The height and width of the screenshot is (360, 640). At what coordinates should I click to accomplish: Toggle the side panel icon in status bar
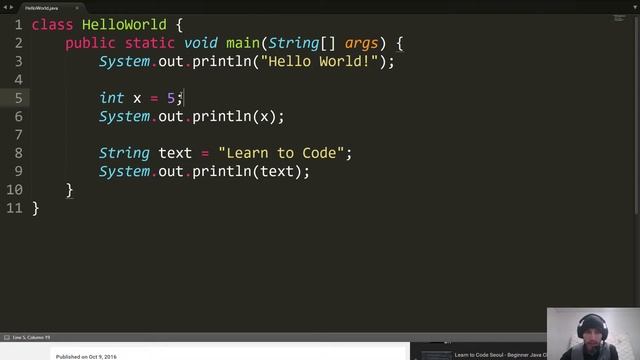pos(7,338)
